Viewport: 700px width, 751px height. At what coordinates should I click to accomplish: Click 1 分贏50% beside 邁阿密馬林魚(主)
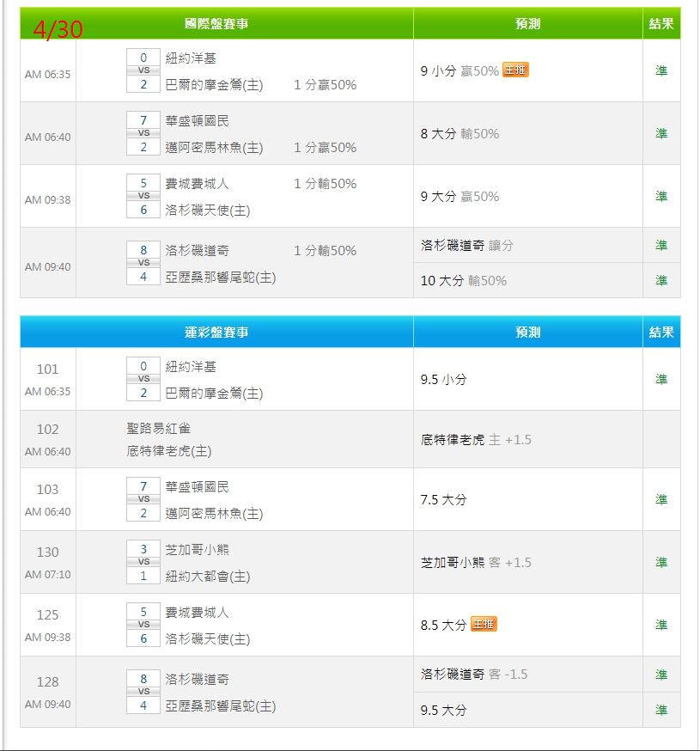point(326,148)
